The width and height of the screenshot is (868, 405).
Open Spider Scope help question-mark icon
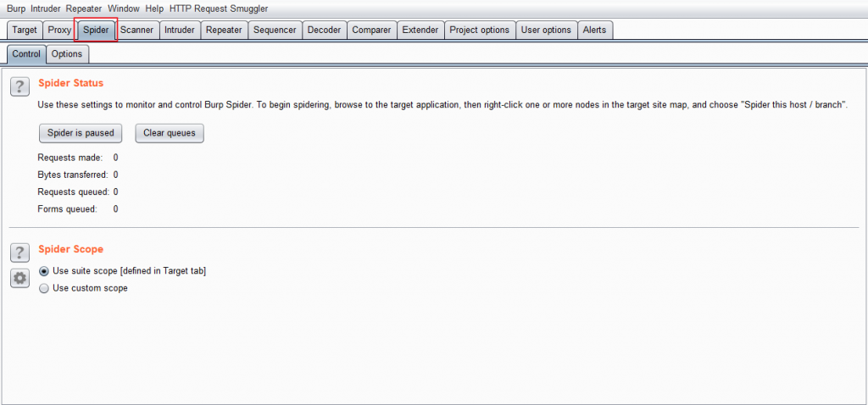click(x=20, y=252)
